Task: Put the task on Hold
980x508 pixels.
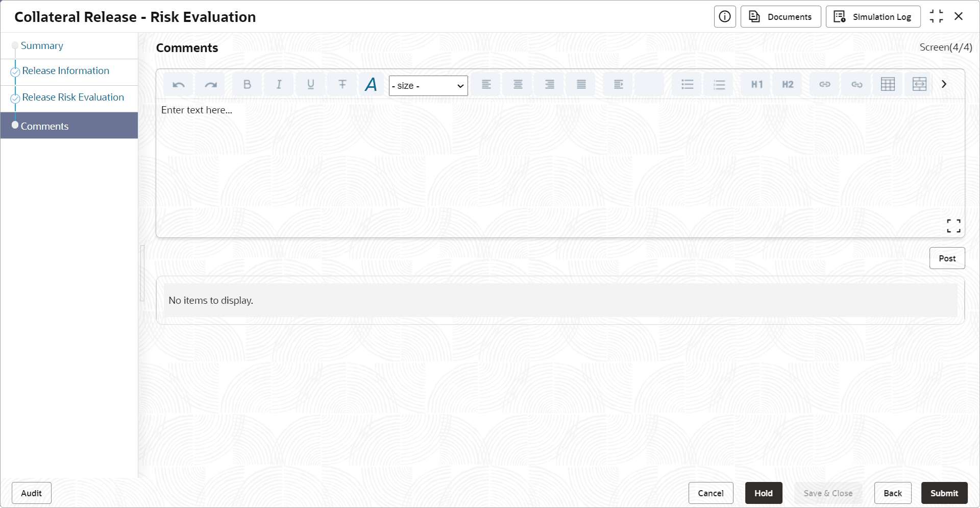Action: [764, 493]
